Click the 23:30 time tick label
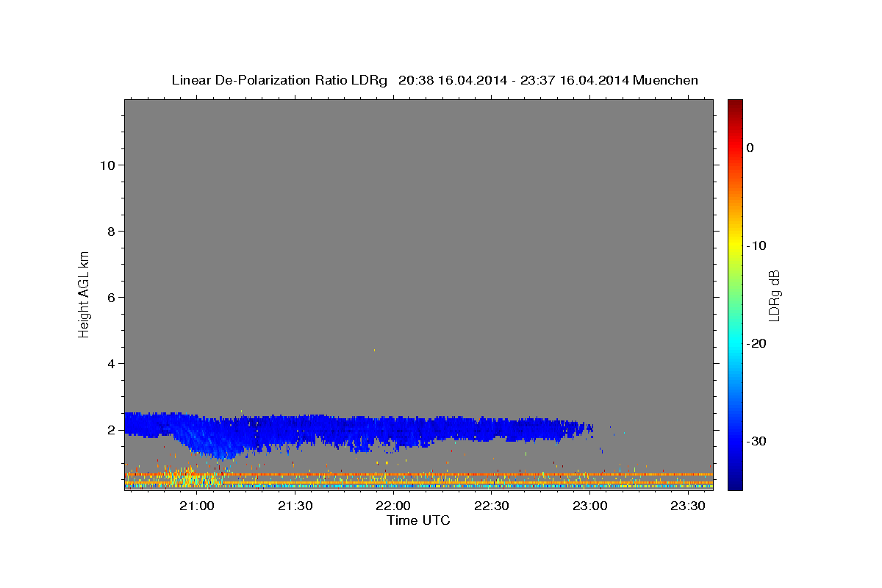The image size is (882, 588). coord(688,506)
